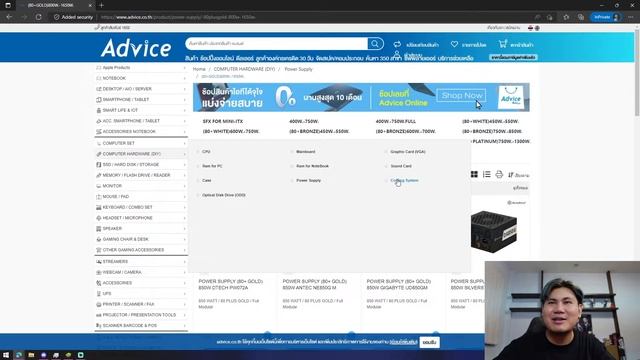The height and width of the screenshot is (360, 640).
Task: Go to Home in the breadcrumb
Action: tap(199, 69)
